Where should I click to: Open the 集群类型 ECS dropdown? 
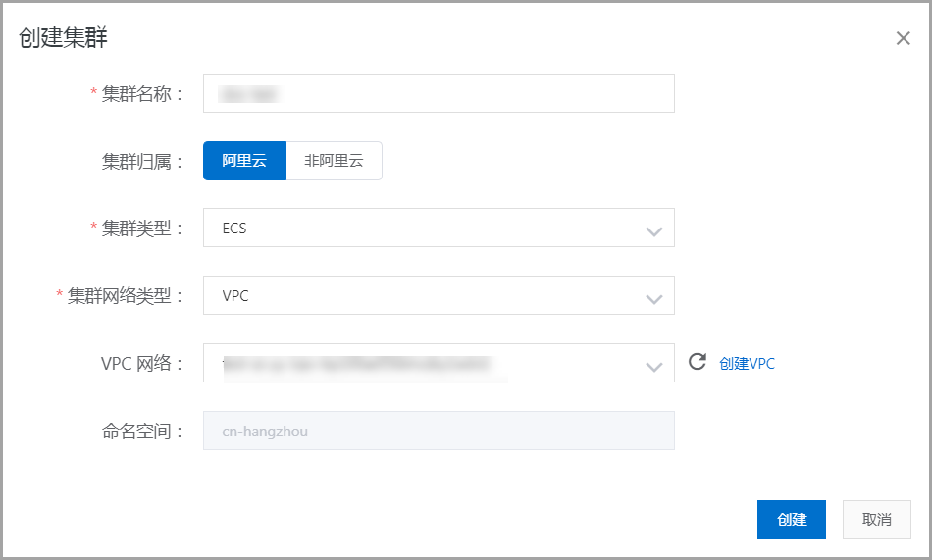[439, 228]
